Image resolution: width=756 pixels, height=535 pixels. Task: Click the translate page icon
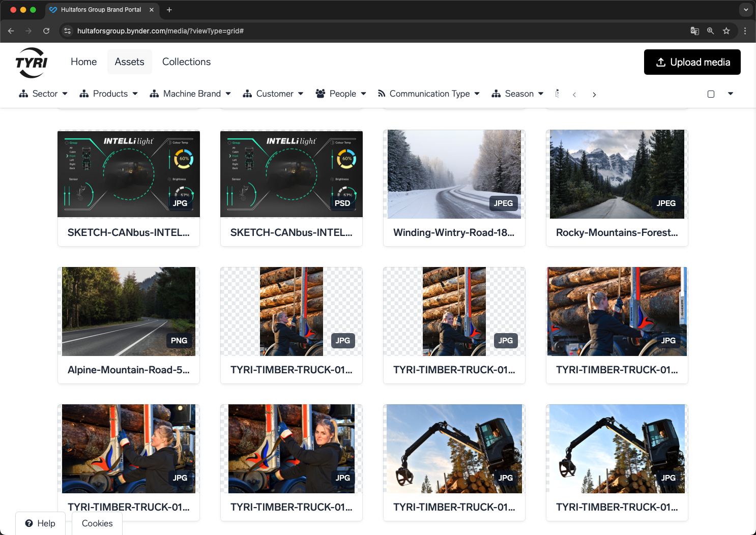pos(694,31)
